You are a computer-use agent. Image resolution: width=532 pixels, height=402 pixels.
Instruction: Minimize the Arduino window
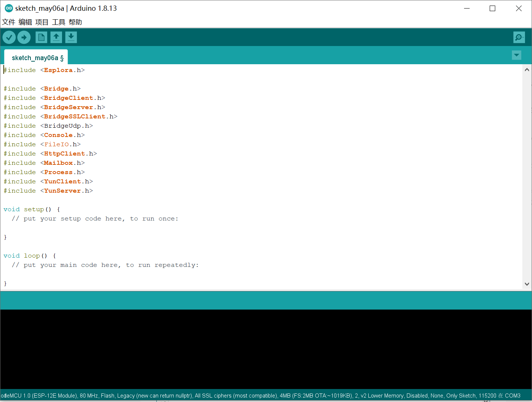(x=467, y=8)
